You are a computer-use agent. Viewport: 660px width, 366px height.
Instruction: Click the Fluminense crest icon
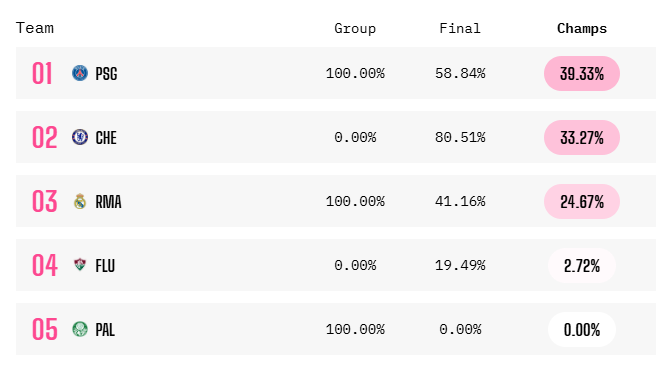80,265
